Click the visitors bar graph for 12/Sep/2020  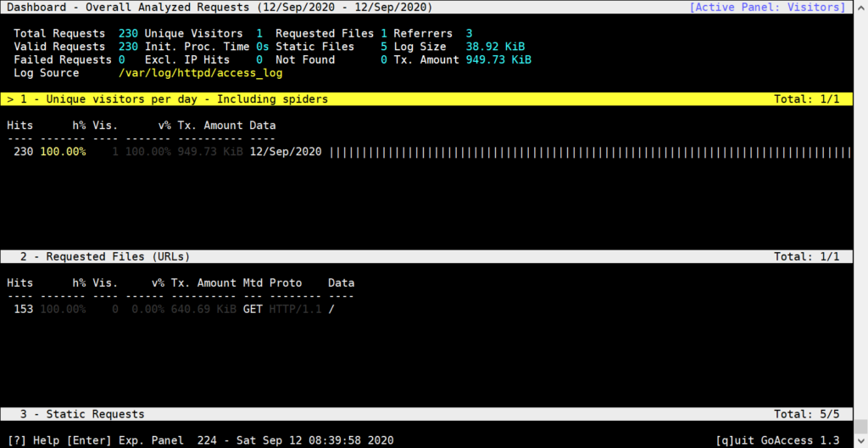click(x=589, y=153)
